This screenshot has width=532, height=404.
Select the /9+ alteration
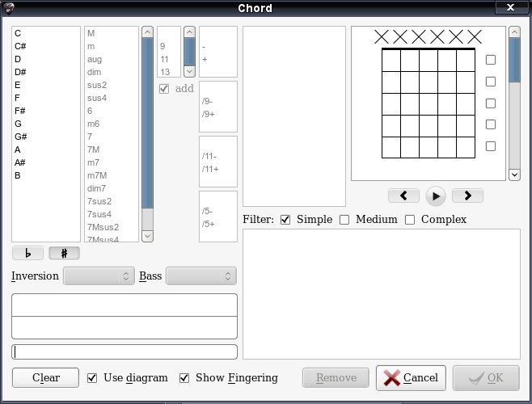pos(217,114)
